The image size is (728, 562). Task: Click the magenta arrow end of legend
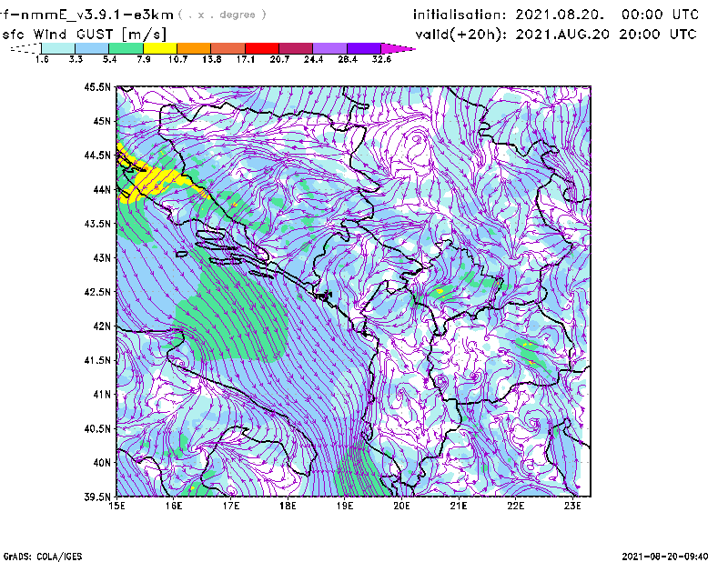pos(398,48)
